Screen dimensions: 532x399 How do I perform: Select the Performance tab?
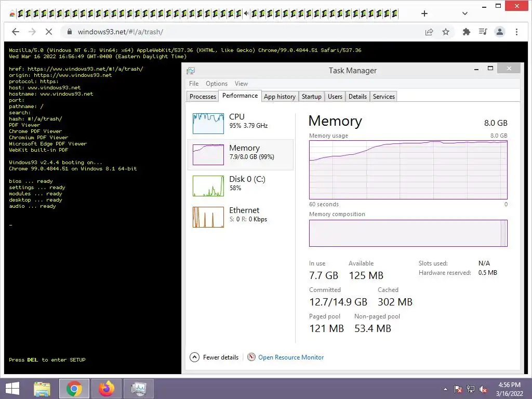point(240,96)
